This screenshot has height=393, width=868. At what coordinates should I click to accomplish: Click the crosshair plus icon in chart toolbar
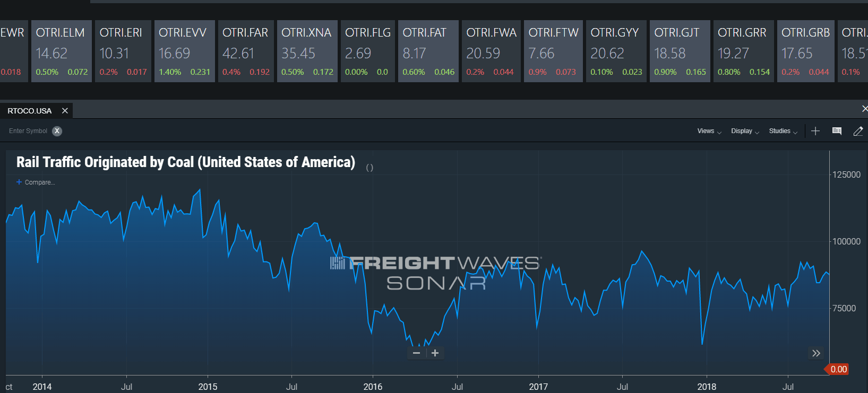815,131
